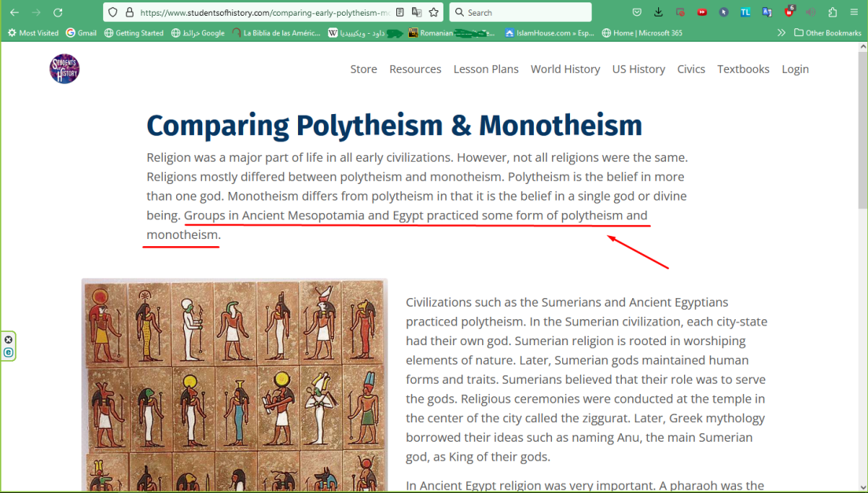Viewport: 868px width, 493px height.
Task: Click the scrollbar up arrow
Action: tap(863, 47)
